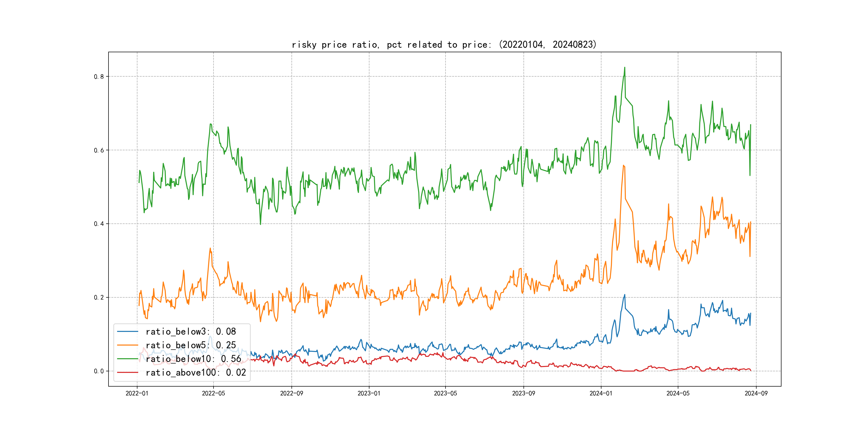Click the red ratio_above100 legend line sample
Screen dimensions: 868x434
click(127, 372)
